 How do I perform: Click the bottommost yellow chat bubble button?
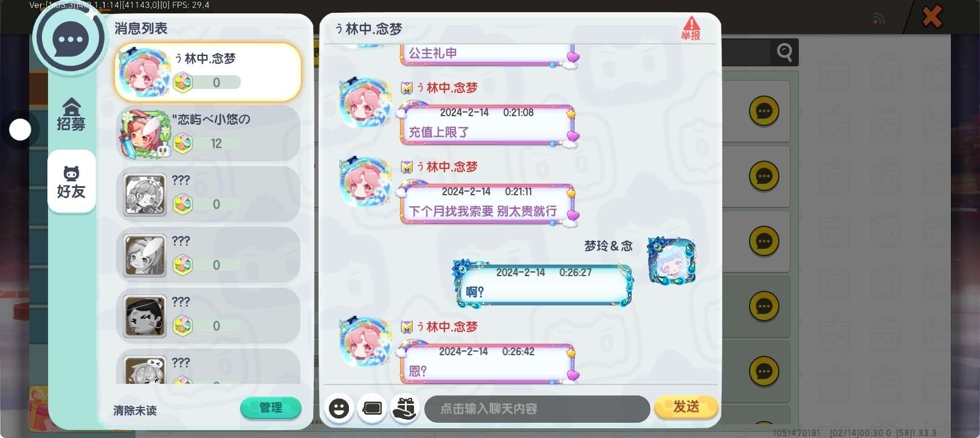[x=764, y=371]
